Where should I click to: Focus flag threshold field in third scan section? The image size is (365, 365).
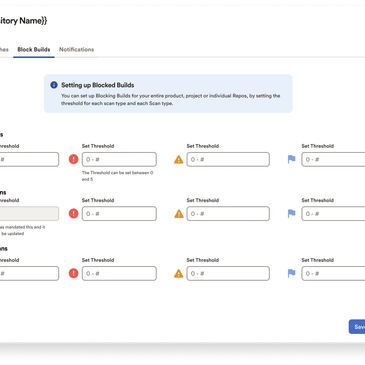pos(333,273)
